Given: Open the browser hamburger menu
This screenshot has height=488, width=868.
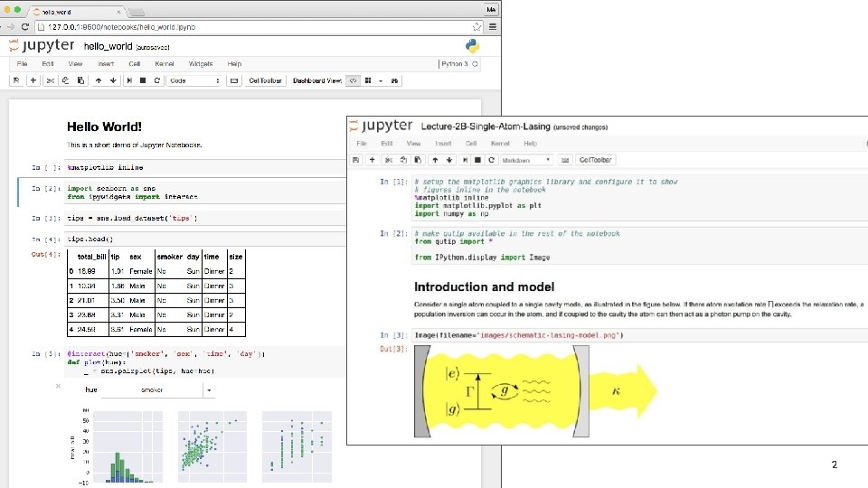Looking at the screenshot, I should pos(493,26).
